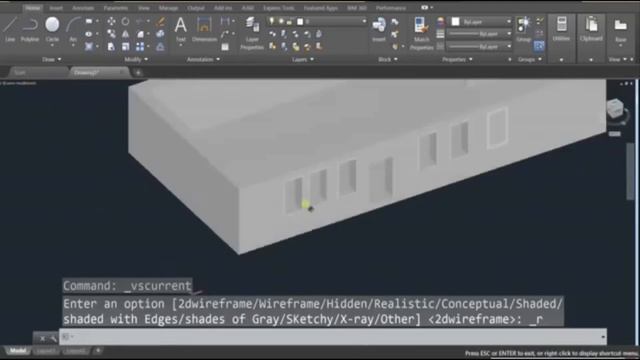Open the Trim tool flyout arrow

click(148, 21)
